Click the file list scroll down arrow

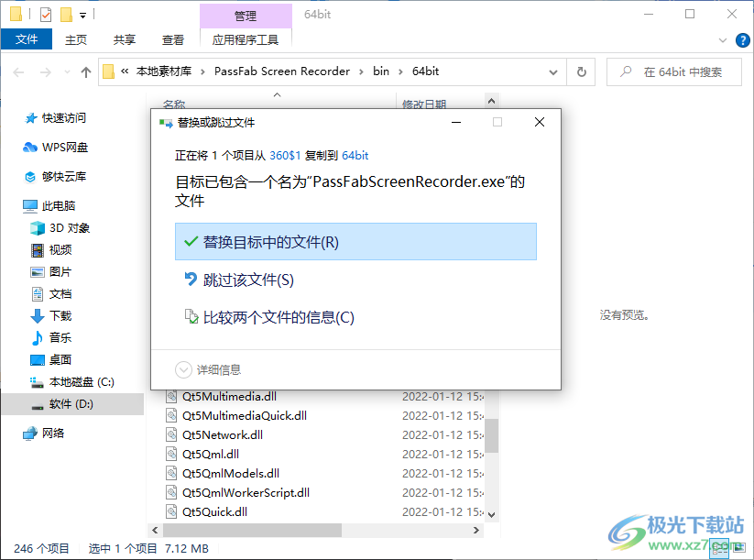tap(491, 514)
